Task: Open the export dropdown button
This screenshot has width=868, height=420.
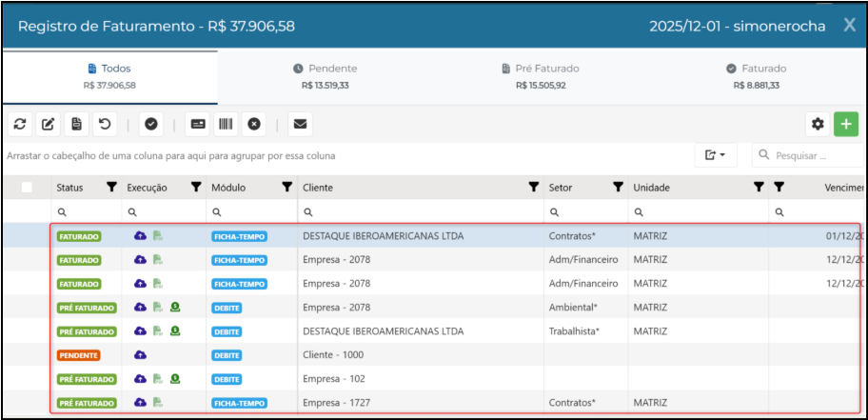Action: 716,155
